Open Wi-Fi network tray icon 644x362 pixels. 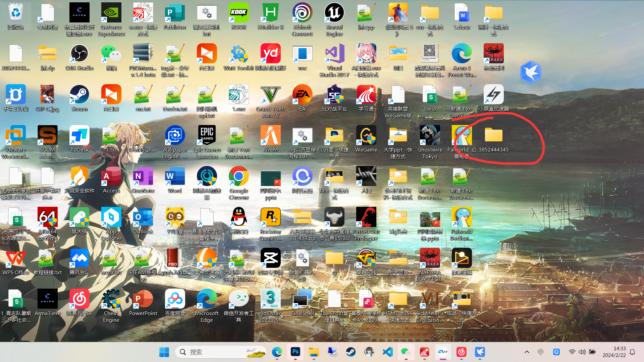(572, 352)
